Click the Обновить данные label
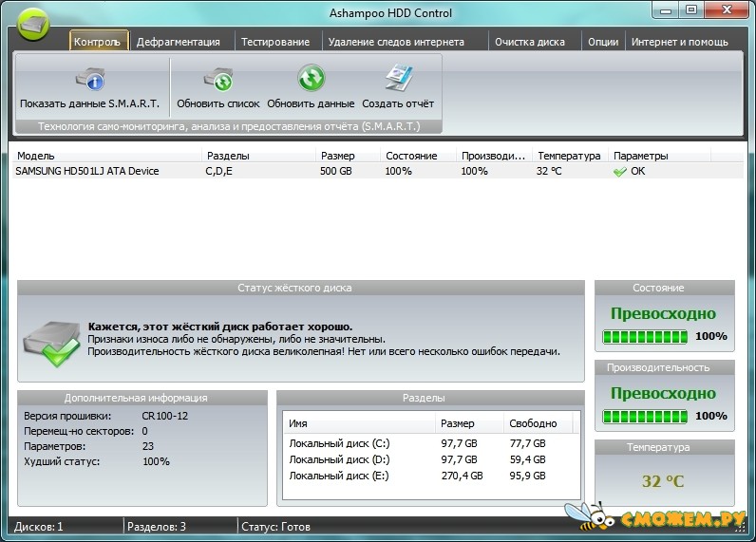The height and width of the screenshot is (542, 756). pyautogui.click(x=311, y=103)
